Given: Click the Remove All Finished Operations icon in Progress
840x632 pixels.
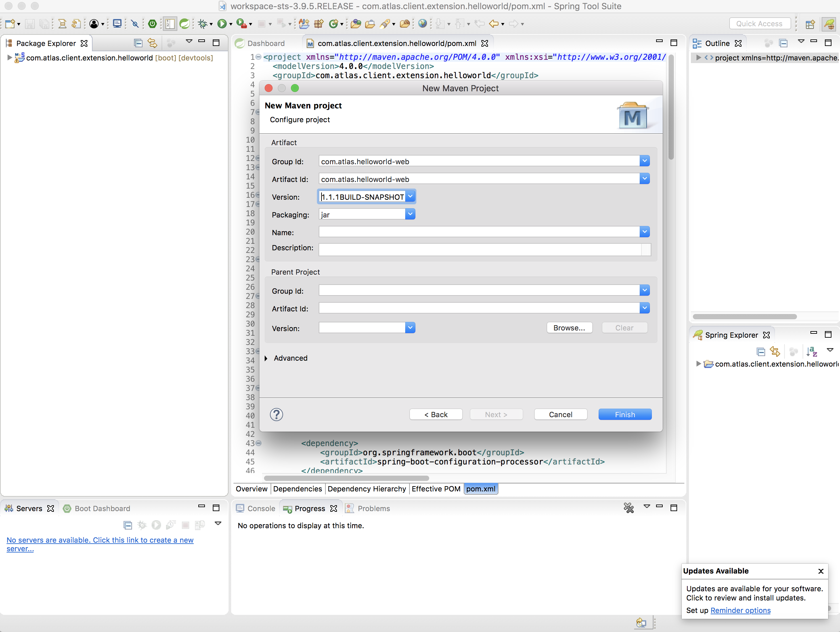Looking at the screenshot, I should [629, 508].
